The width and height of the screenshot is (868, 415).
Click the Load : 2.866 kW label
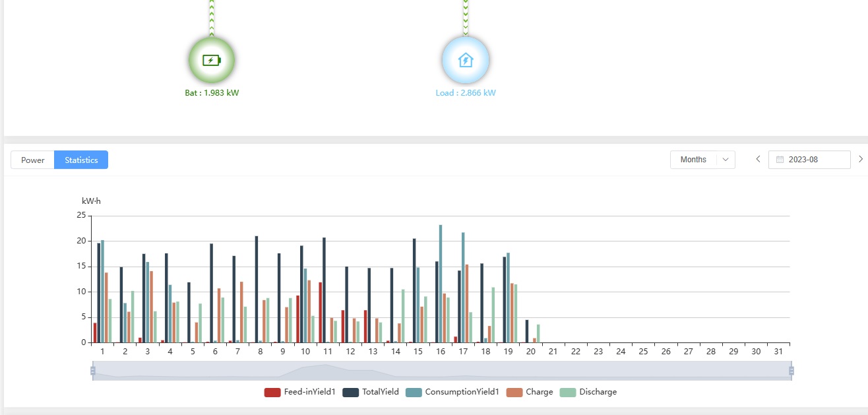coord(466,93)
